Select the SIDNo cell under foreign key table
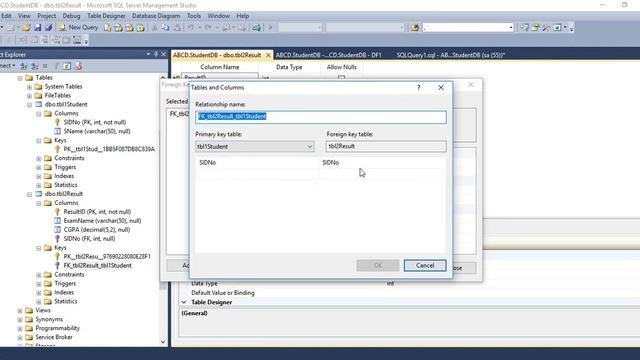The height and width of the screenshot is (360, 640). [x=381, y=163]
